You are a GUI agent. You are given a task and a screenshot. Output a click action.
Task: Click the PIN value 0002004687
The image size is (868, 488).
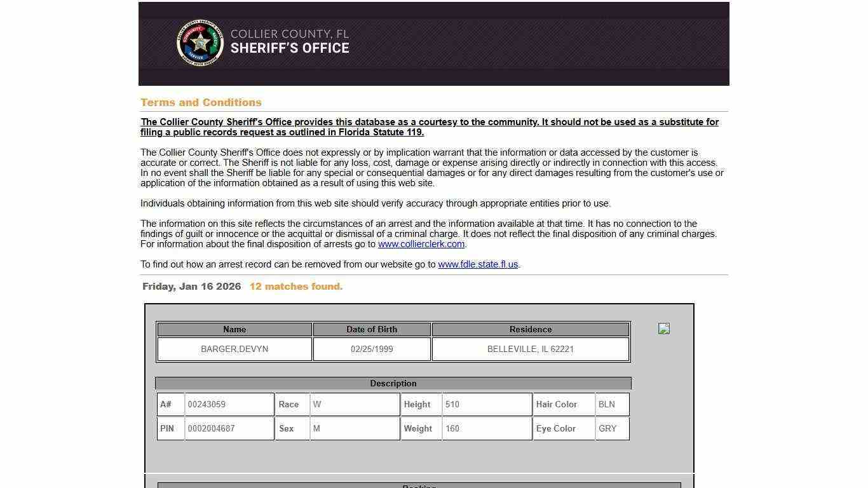212,428
